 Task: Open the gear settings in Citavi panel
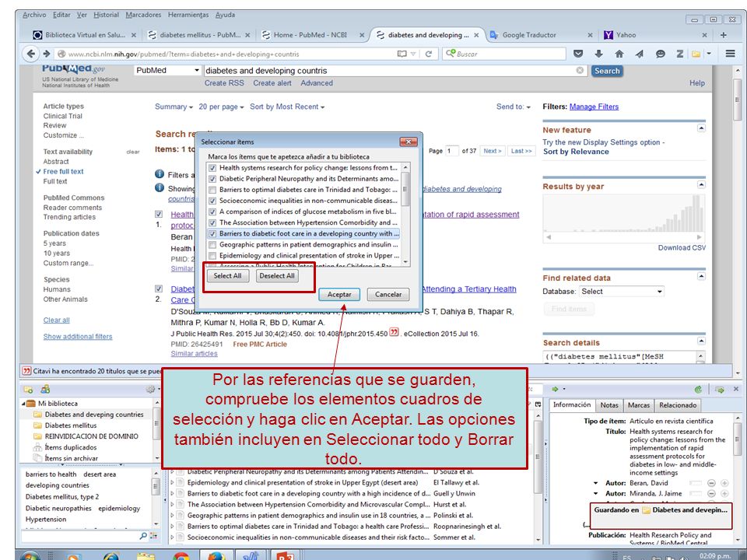click(150, 390)
